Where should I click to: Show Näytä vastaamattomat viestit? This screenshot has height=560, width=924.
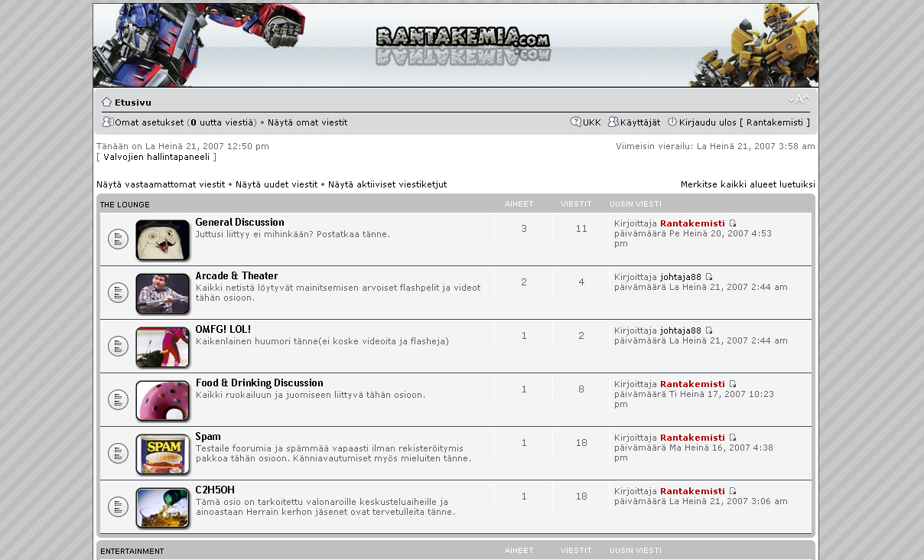pos(161,184)
